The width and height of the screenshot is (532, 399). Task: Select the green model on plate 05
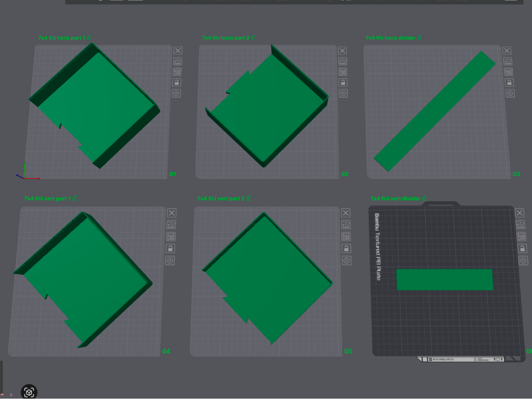tap(268, 279)
